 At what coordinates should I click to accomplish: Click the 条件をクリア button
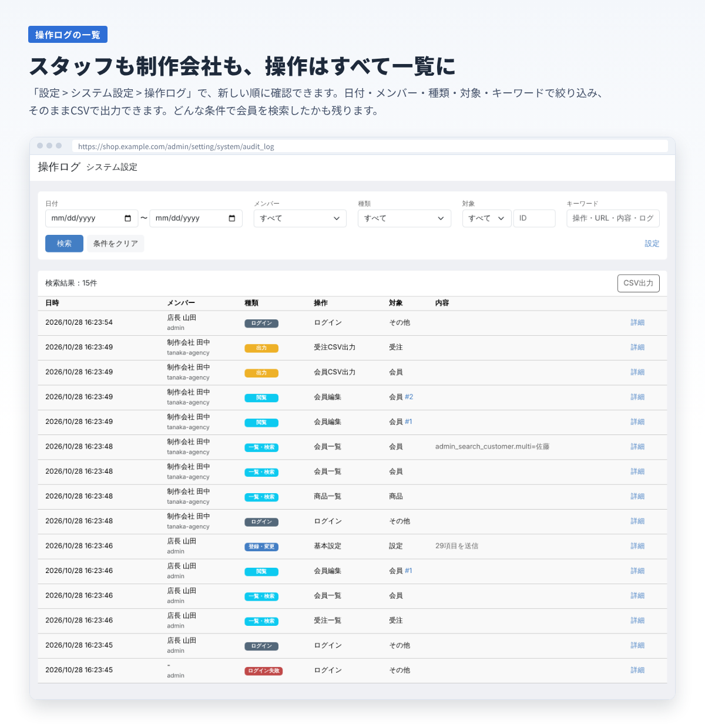[116, 244]
